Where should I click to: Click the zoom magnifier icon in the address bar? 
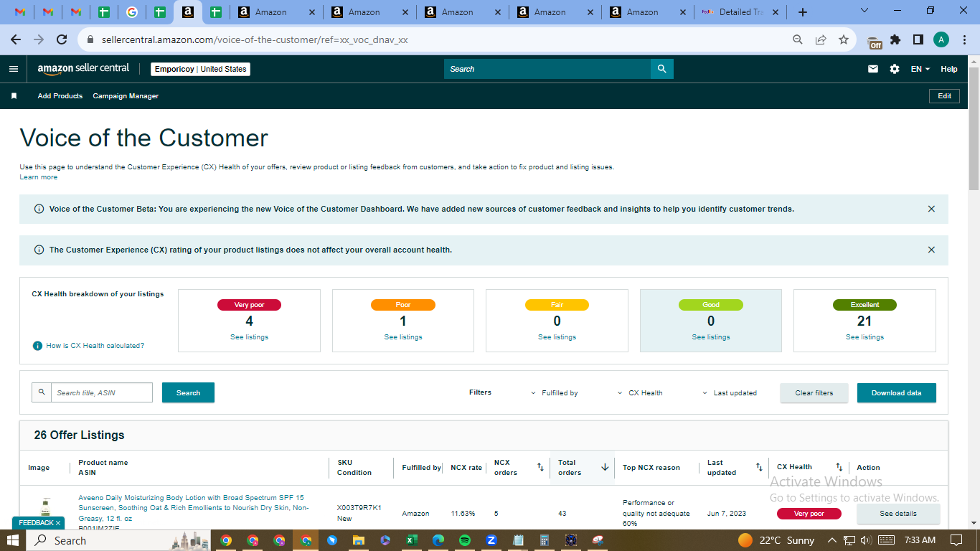coord(798,40)
